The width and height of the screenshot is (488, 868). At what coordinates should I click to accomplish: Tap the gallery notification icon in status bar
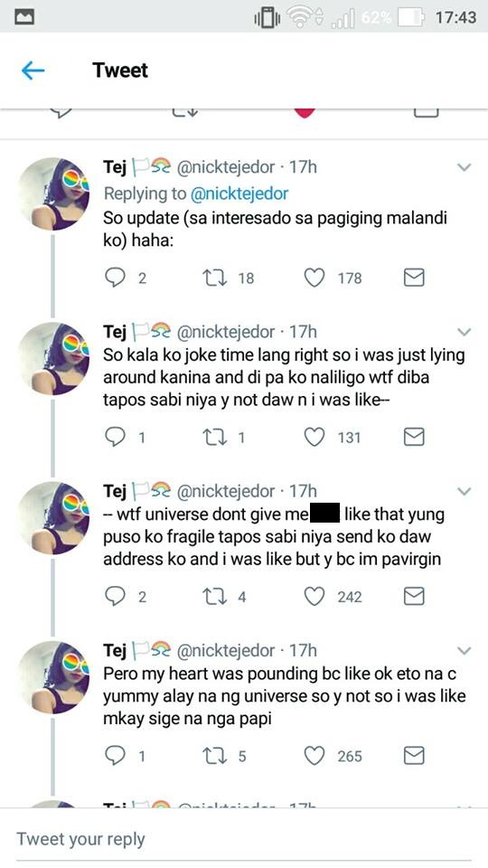click(x=24, y=16)
